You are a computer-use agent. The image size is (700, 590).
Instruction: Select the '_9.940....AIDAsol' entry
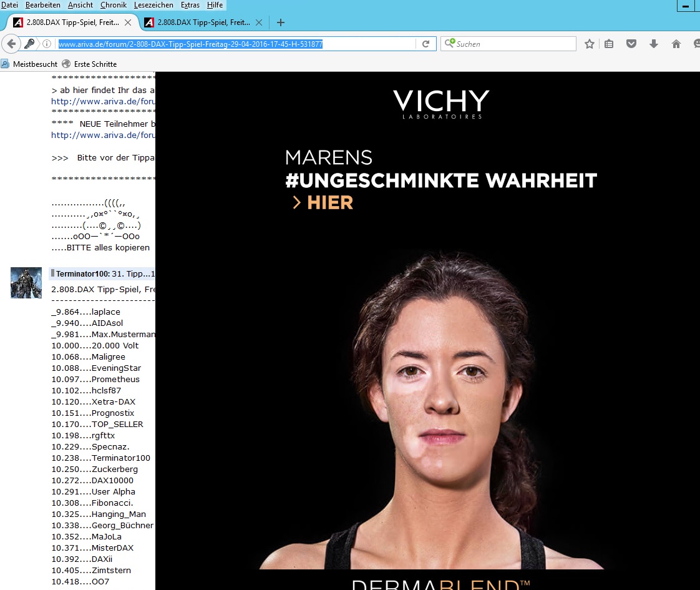pos(87,323)
